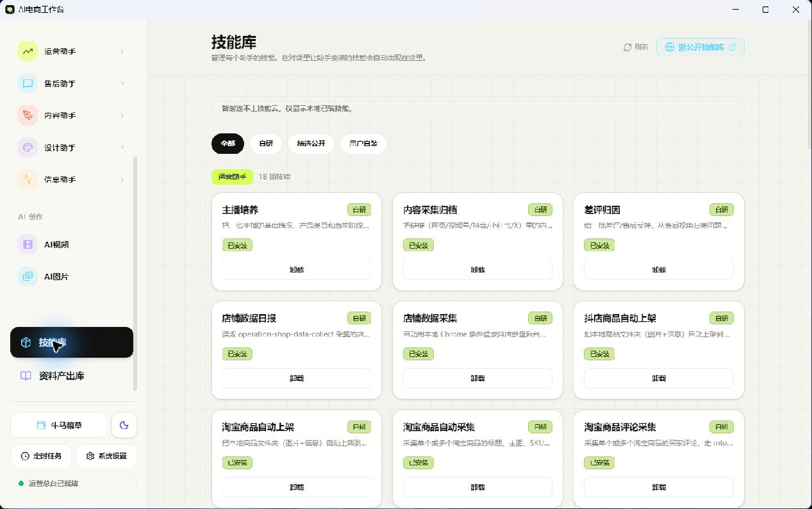Click the 内容采集归档 card title
This screenshot has height=509, width=812.
tap(430, 210)
